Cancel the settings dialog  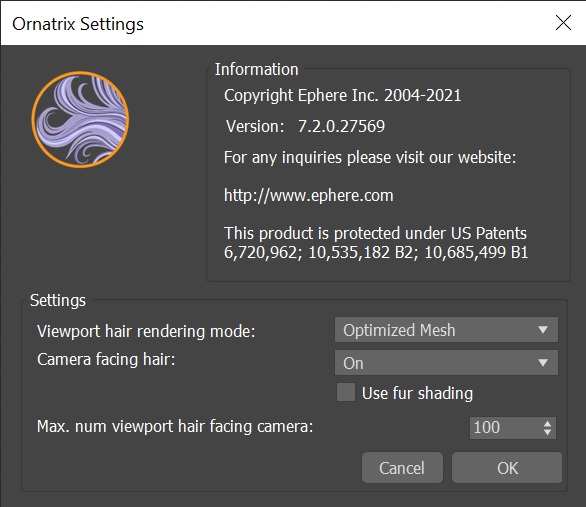[x=402, y=468]
